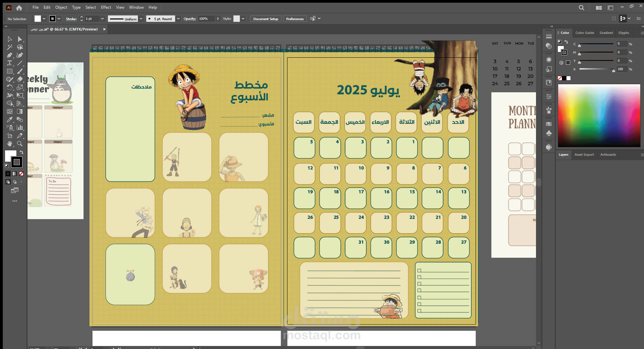644x349 pixels.
Task: Select the Rotate tool
Action: point(10,87)
